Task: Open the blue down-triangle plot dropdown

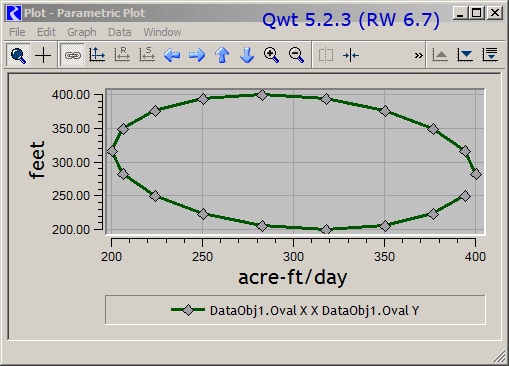Action: 465,55
